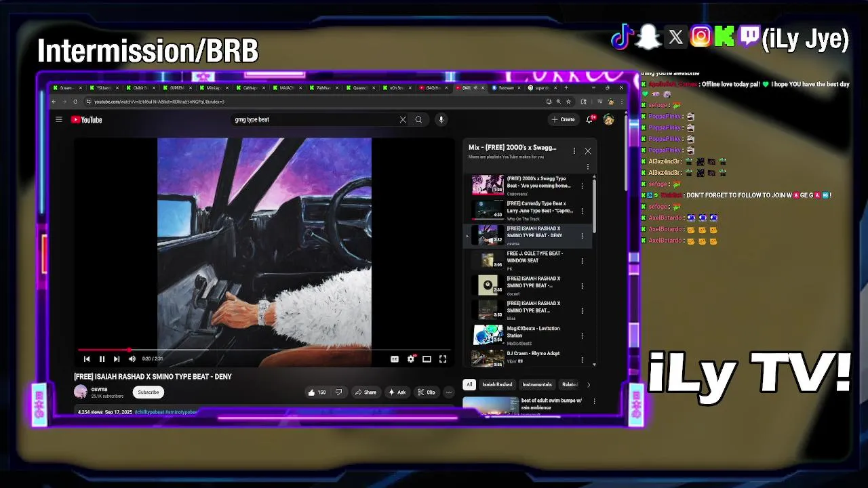Bookmark this page with the star

[x=568, y=102]
